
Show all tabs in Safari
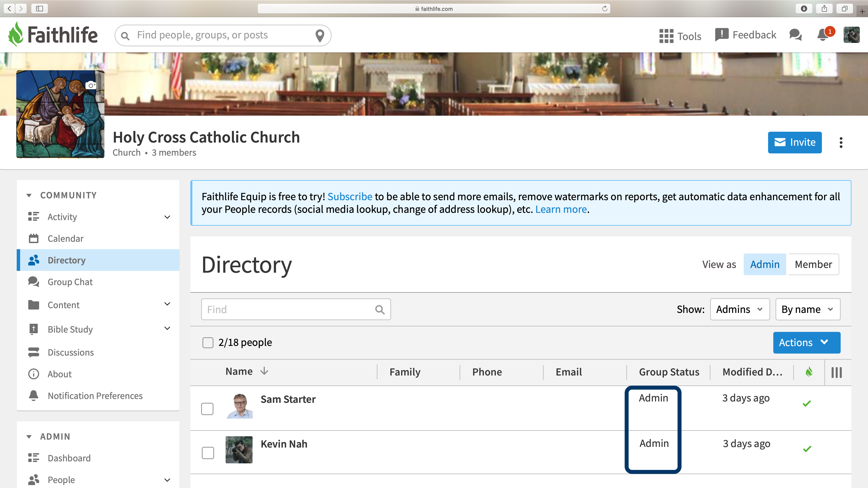coord(844,8)
